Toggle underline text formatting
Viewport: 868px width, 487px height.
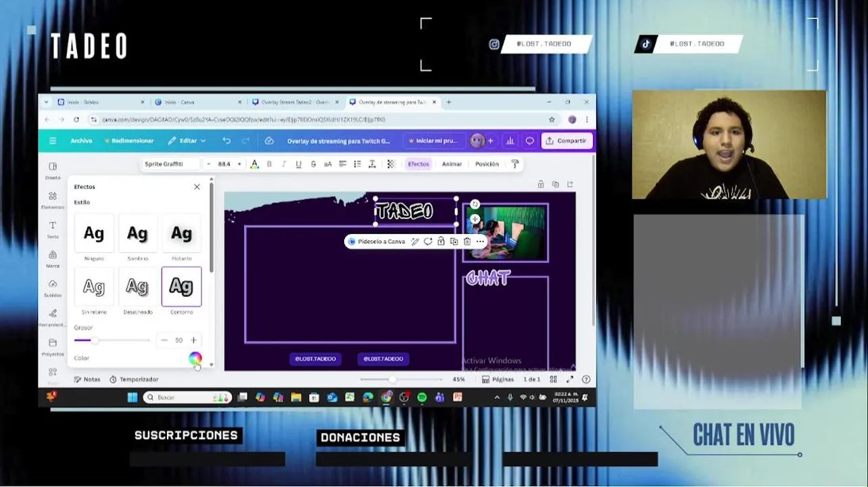298,164
